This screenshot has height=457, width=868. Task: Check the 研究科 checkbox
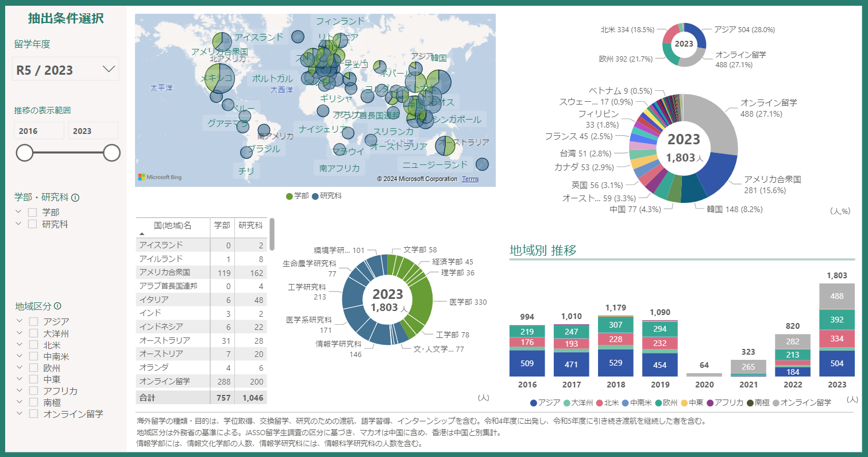point(33,224)
